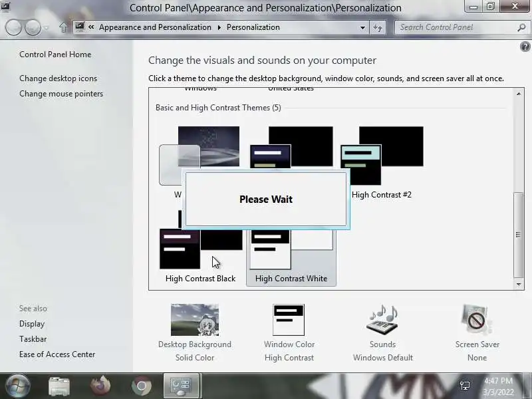The width and height of the screenshot is (532, 399).
Task: Click the search magnifier icon
Action: [x=521, y=27]
